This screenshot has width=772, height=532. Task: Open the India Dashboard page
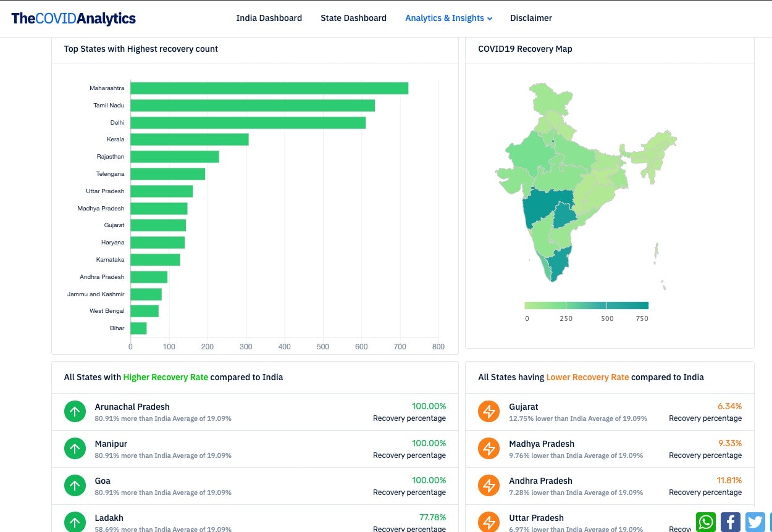tap(269, 18)
